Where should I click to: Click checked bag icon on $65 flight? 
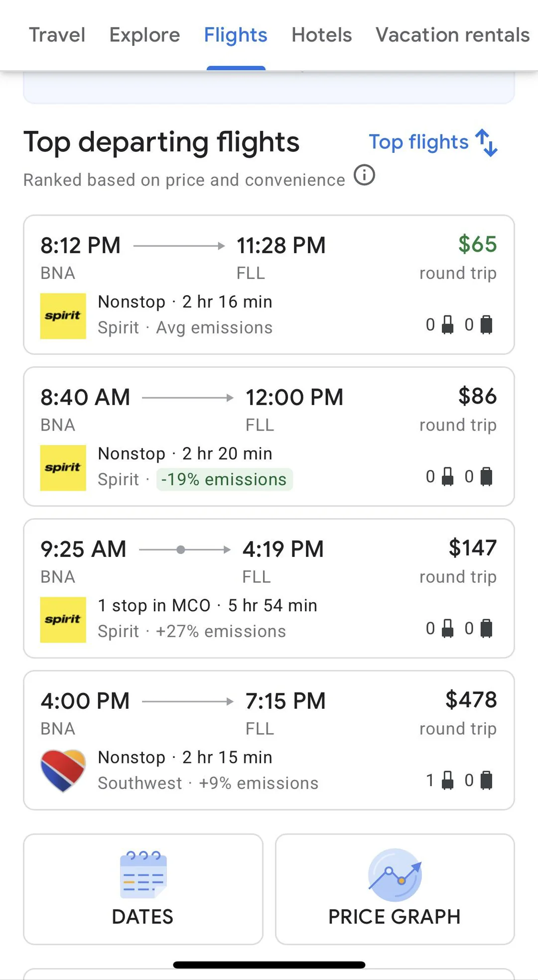coord(486,325)
